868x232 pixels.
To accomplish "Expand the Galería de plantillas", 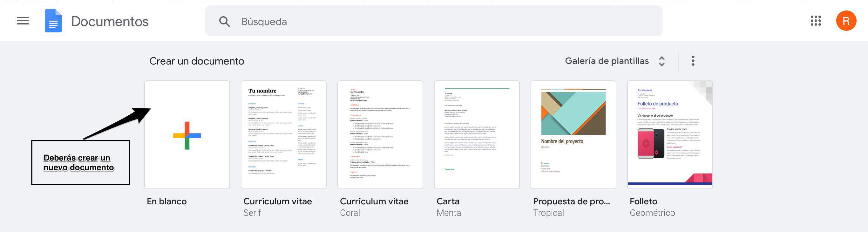I will pos(607,61).
